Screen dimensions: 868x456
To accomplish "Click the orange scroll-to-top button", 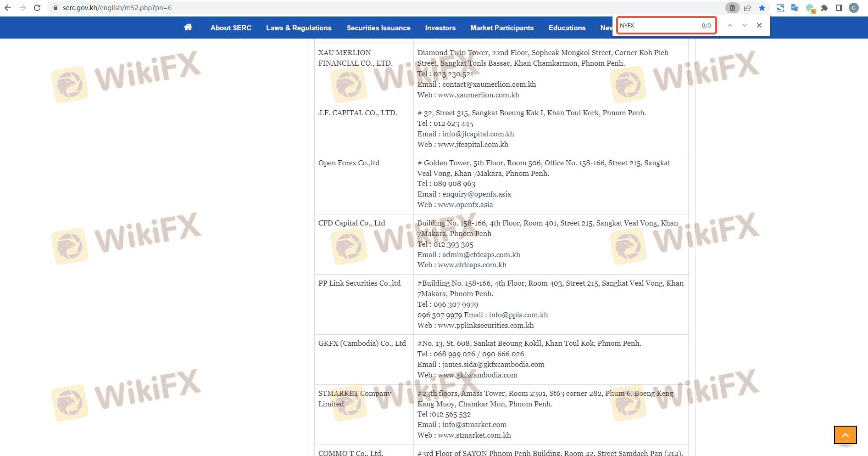I will coord(845,435).
